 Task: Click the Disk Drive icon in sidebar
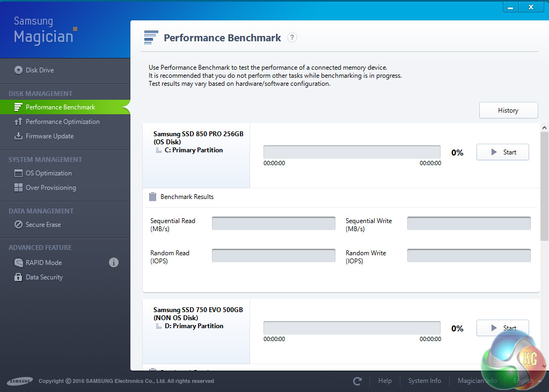(x=18, y=70)
